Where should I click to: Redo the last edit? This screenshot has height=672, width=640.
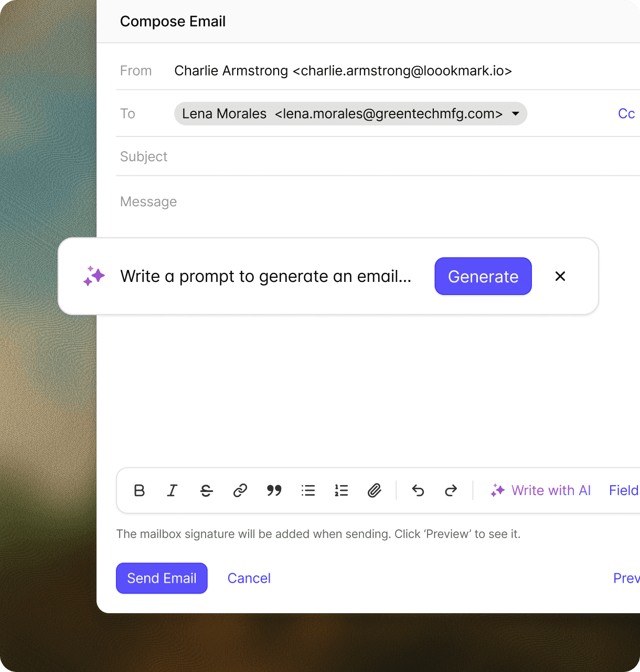(x=451, y=490)
